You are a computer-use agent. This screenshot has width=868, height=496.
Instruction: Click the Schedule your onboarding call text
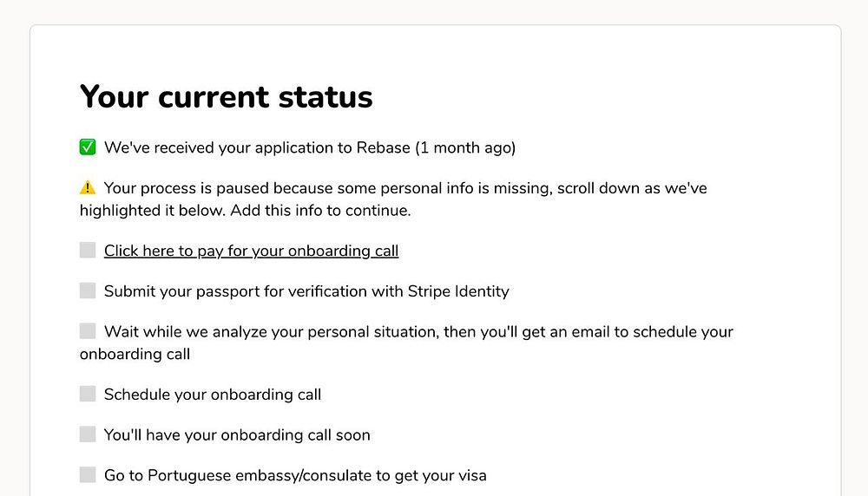point(213,395)
